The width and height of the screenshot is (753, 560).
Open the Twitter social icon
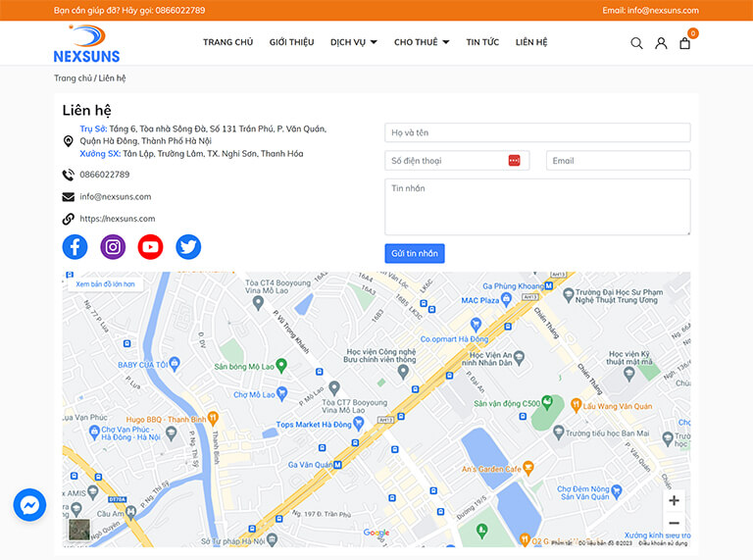188,247
